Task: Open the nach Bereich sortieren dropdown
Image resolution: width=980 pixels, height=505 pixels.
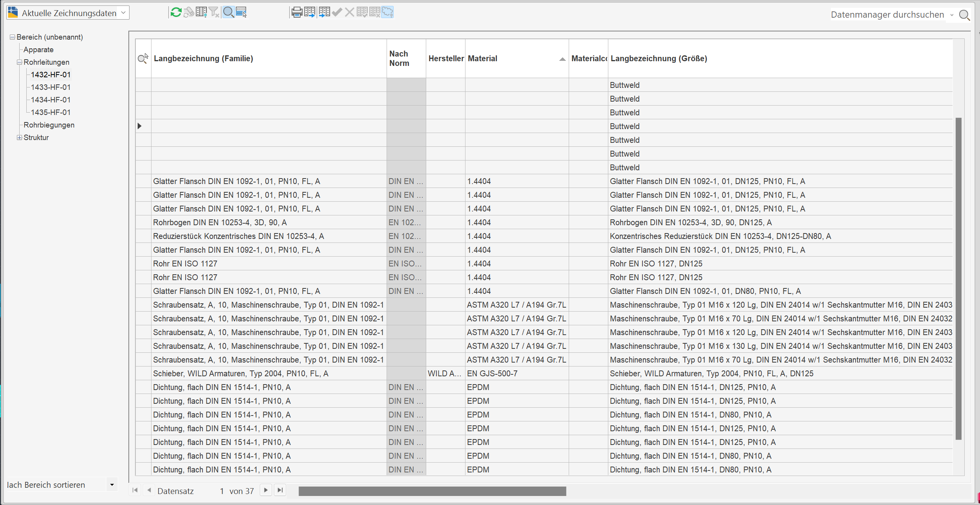Action: 112,484
